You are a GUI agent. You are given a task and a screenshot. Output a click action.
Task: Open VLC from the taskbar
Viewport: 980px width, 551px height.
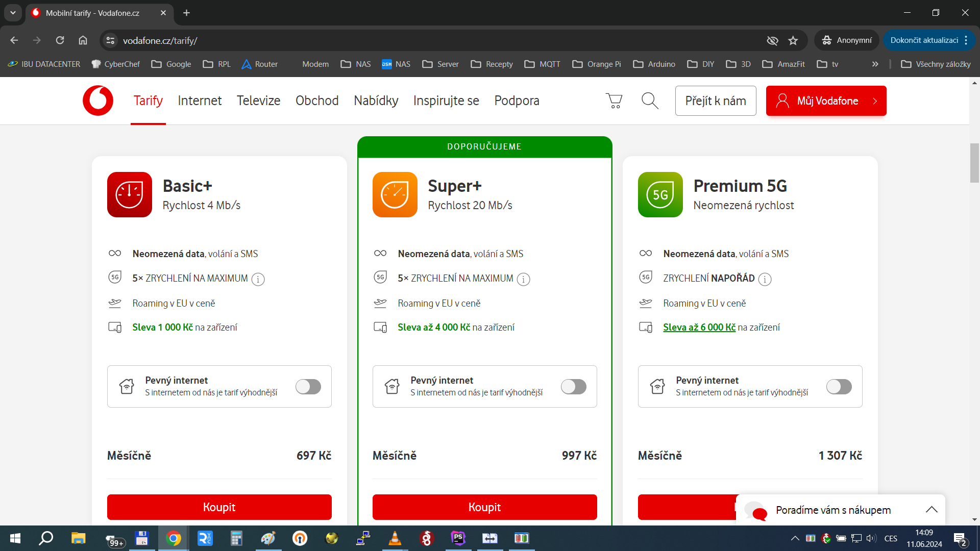pyautogui.click(x=395, y=538)
